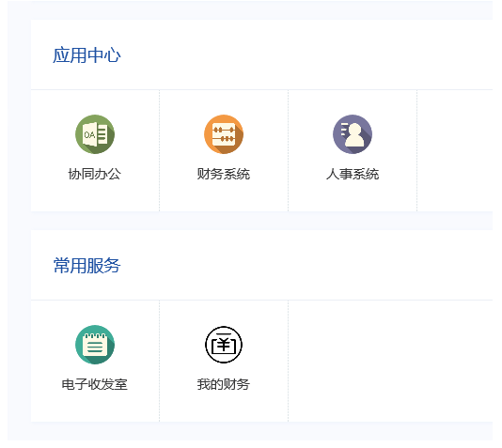
Task: Select the 我的财务 text label
Action: point(224,384)
